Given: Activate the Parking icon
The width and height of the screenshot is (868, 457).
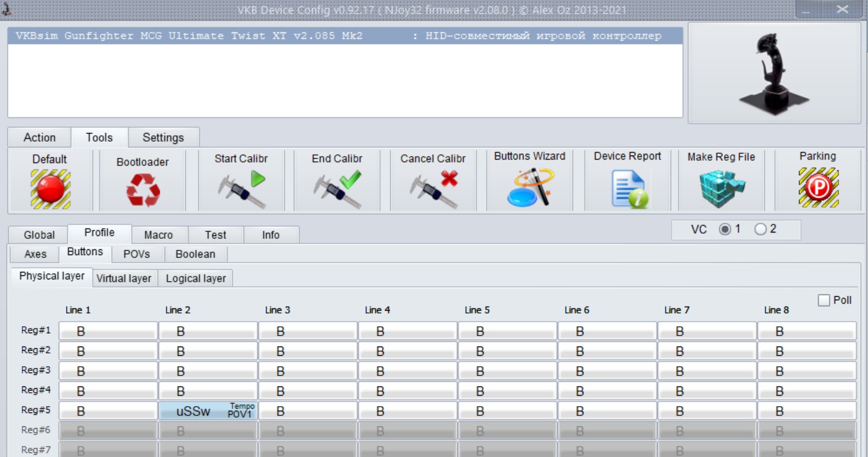Looking at the screenshot, I should [x=818, y=187].
